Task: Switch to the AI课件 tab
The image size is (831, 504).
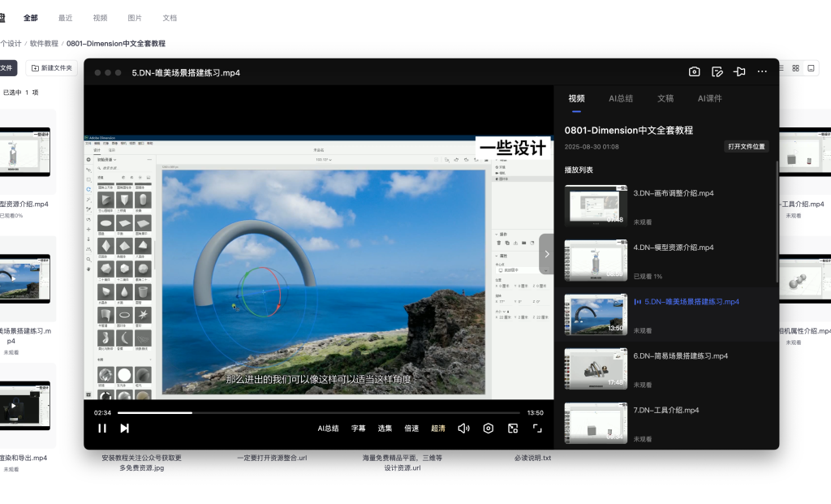Action: pyautogui.click(x=709, y=98)
